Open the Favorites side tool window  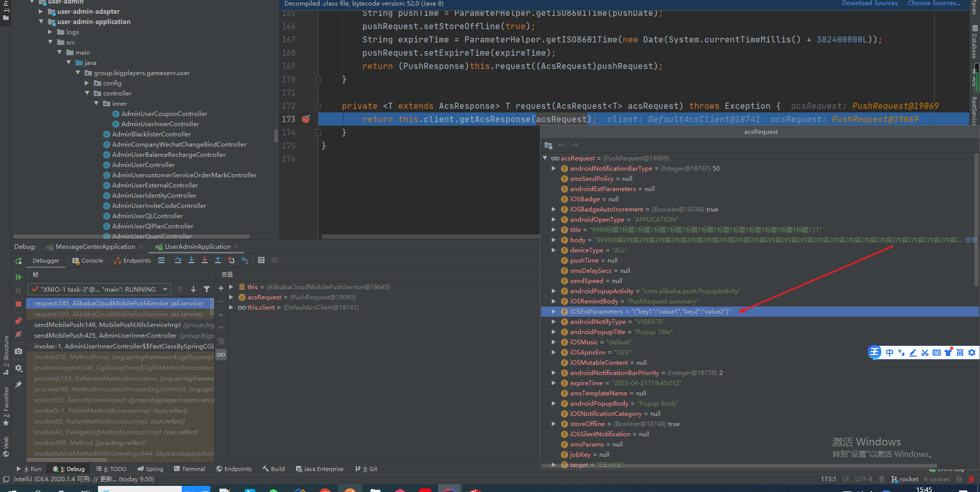(x=6, y=406)
